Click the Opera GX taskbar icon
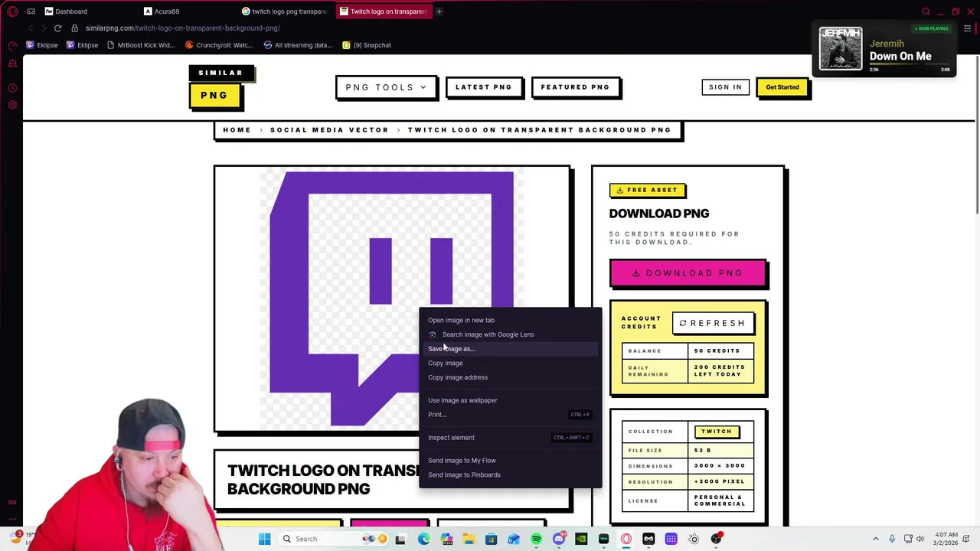This screenshot has width=980, height=551. 626,539
